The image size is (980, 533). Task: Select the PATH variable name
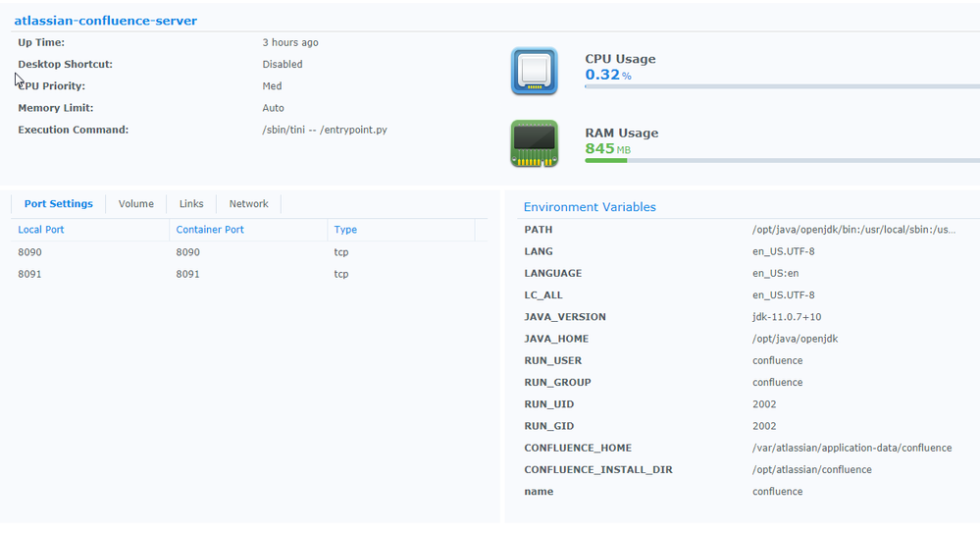point(539,230)
